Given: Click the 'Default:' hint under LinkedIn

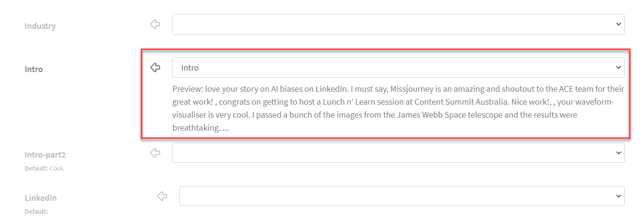Looking at the screenshot, I should tap(37, 211).
